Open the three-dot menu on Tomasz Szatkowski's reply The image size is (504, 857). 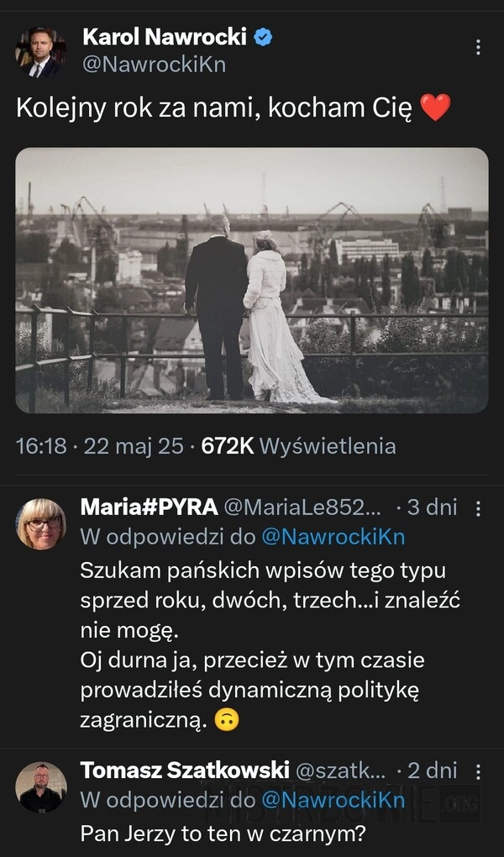coord(478,771)
